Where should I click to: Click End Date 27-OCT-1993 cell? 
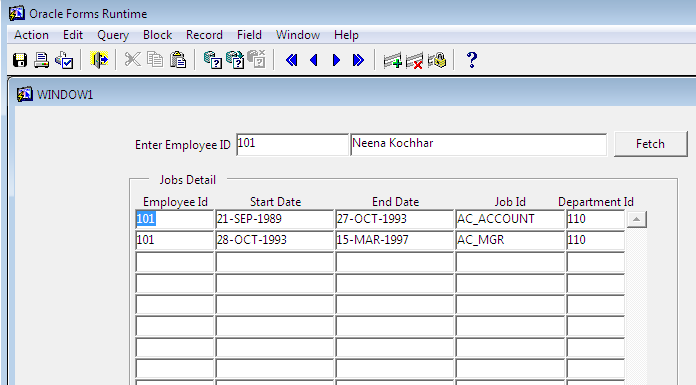395,219
